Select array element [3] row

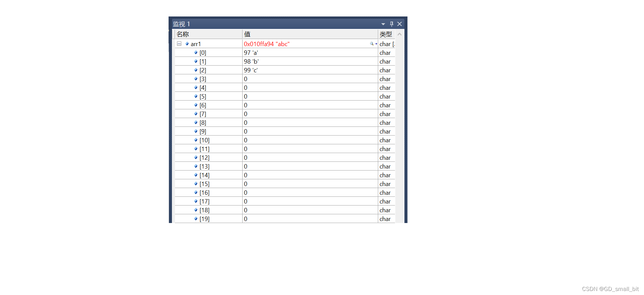click(x=285, y=79)
